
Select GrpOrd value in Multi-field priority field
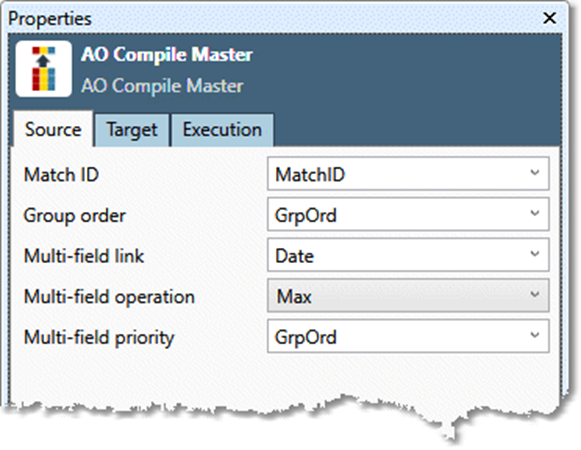[x=305, y=337]
